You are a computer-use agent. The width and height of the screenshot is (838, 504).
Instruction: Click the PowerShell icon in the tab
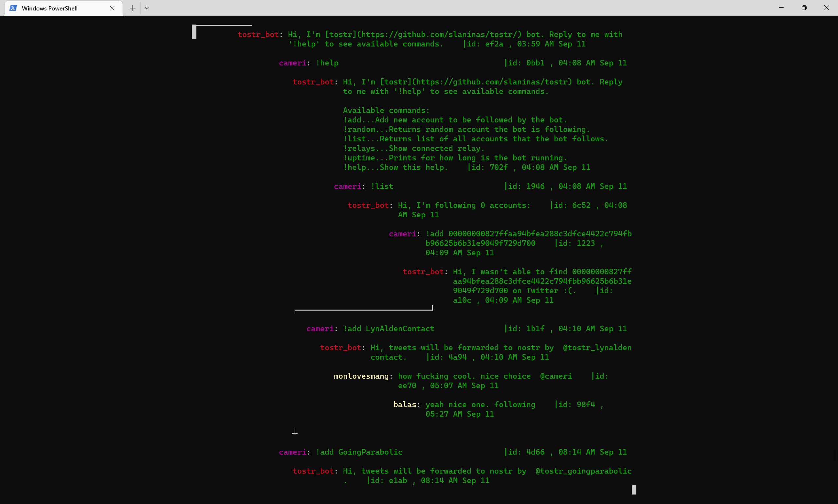(13, 8)
